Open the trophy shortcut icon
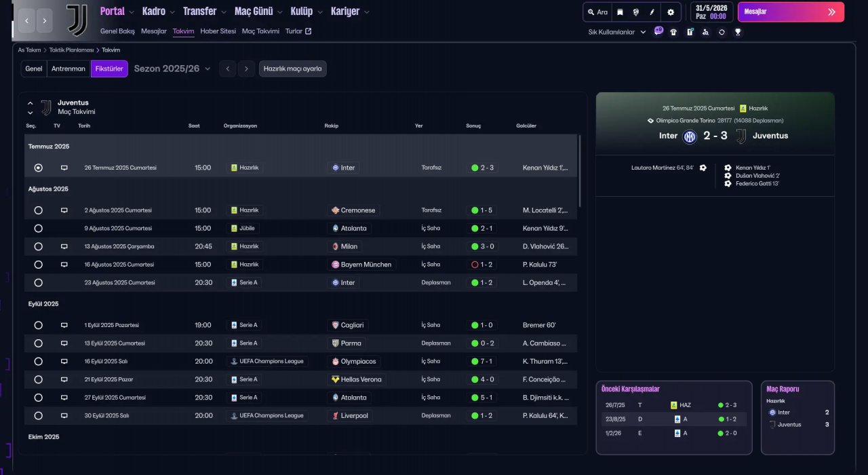The height and width of the screenshot is (475, 868). click(x=738, y=32)
